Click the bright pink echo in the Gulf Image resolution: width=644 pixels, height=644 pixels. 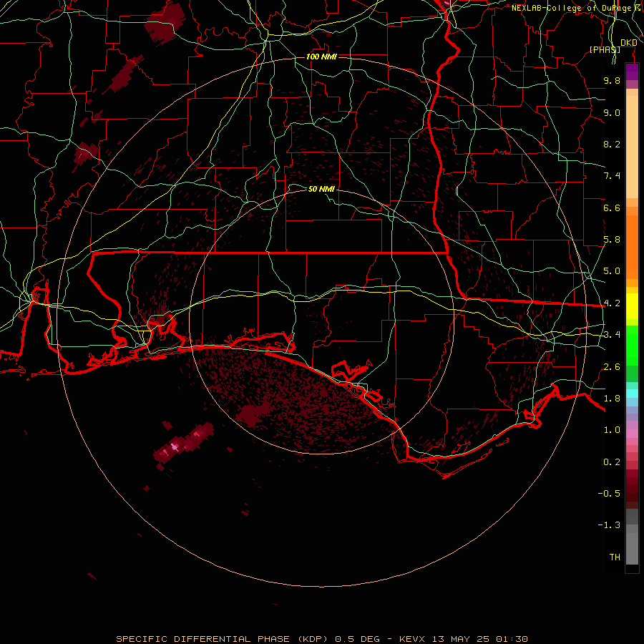point(175,447)
